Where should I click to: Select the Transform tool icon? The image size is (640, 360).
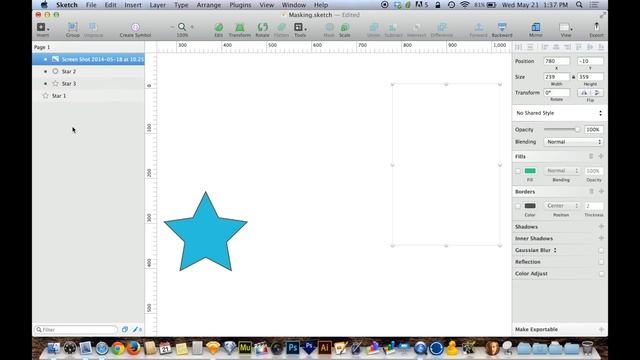[240, 27]
